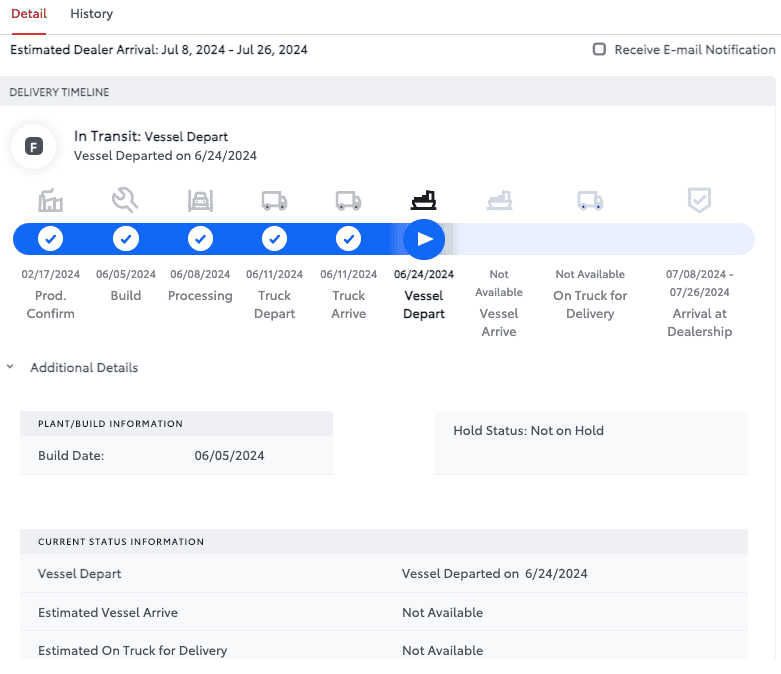
Task: Collapse the Additional Details section
Action: click(10, 367)
